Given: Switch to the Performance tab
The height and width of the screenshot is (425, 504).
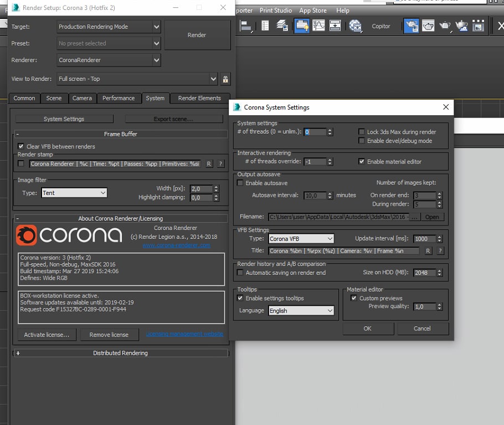Looking at the screenshot, I should click(119, 99).
